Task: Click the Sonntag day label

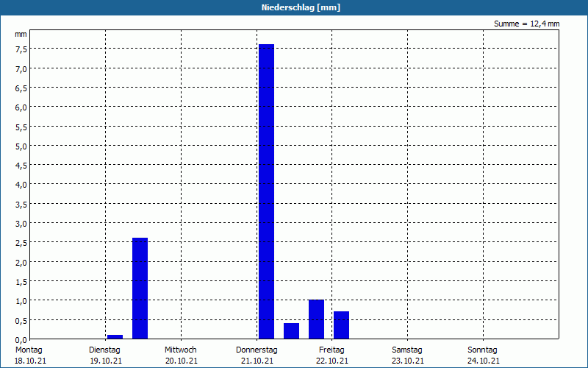Action: (x=483, y=350)
